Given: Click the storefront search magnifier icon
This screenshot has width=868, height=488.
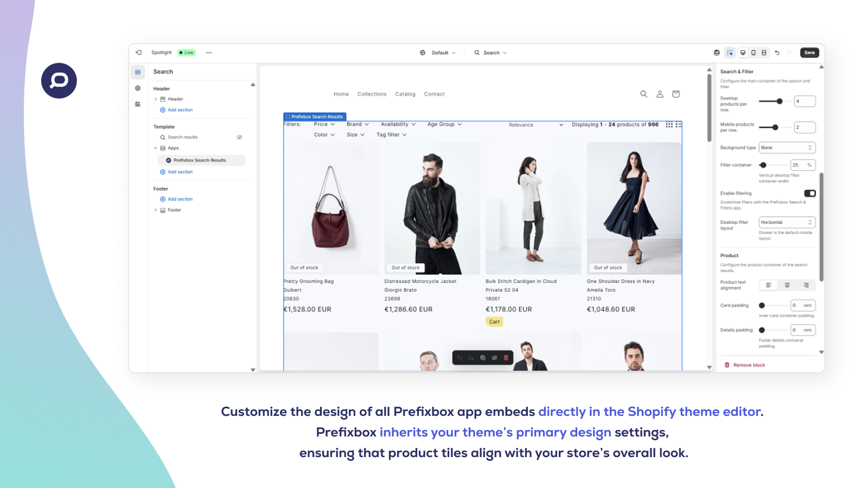Looking at the screenshot, I should (644, 94).
